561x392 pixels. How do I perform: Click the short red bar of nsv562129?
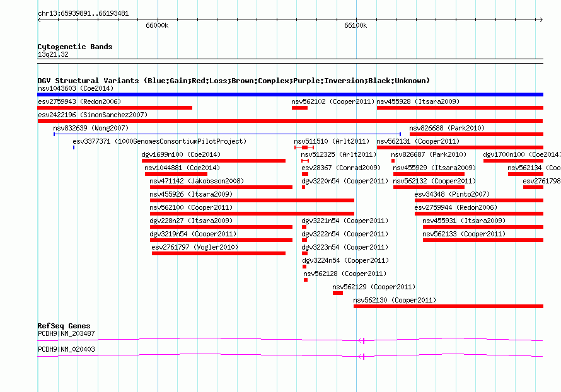pos(338,293)
